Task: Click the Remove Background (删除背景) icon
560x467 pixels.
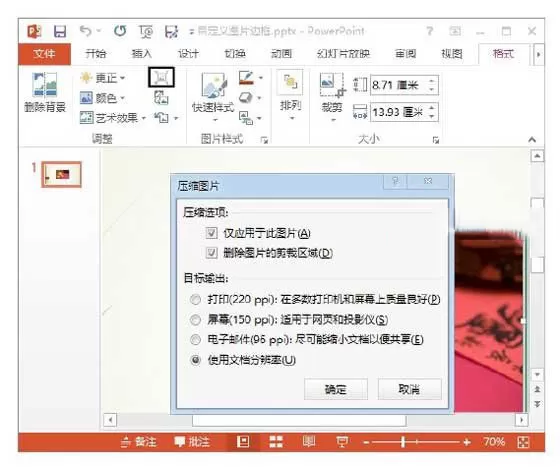Action: (x=45, y=85)
